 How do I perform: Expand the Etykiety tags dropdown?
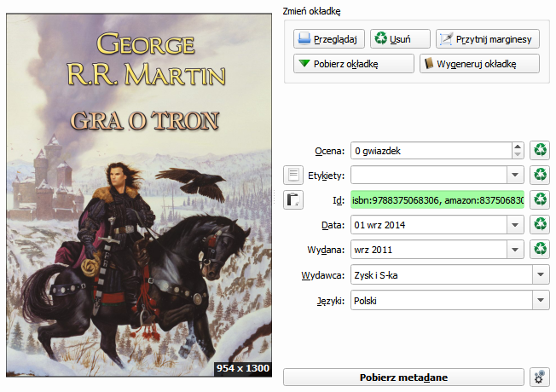[x=515, y=175]
